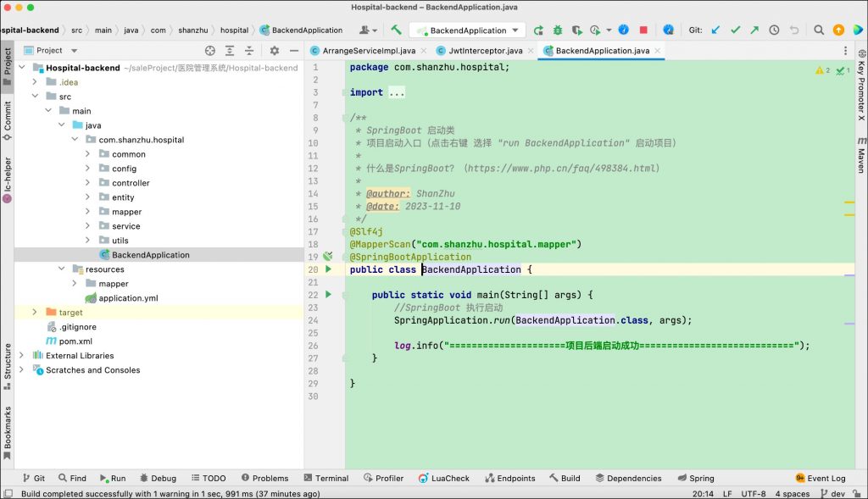Expand the folded import statements
Screen dimensions: 868x499
pos(396,92)
